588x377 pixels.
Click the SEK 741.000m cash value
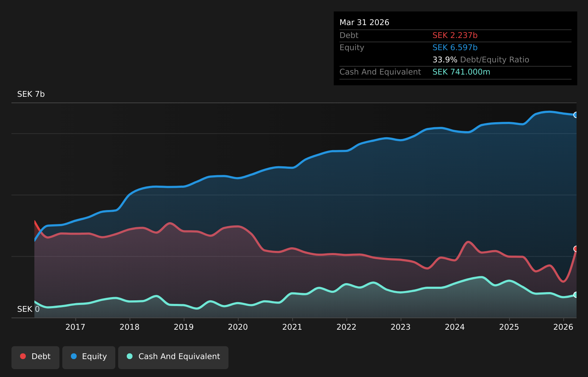(461, 72)
